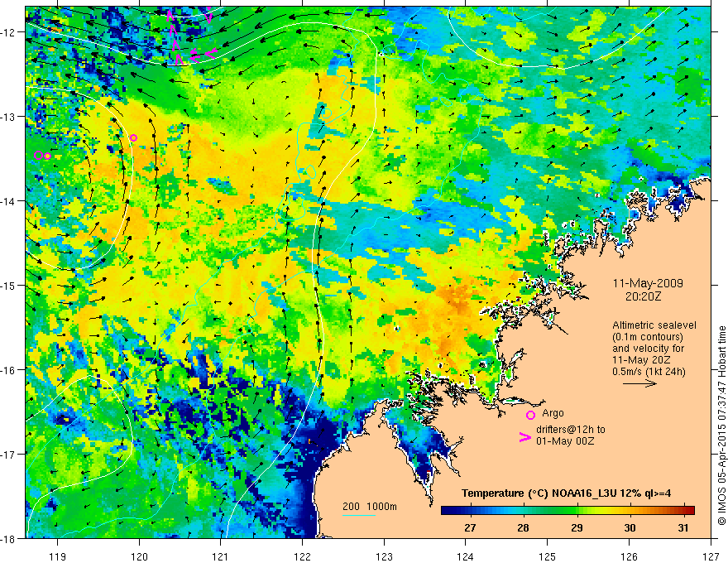
Task: Click the 'drifters@12h to' label
Action: tap(571, 430)
